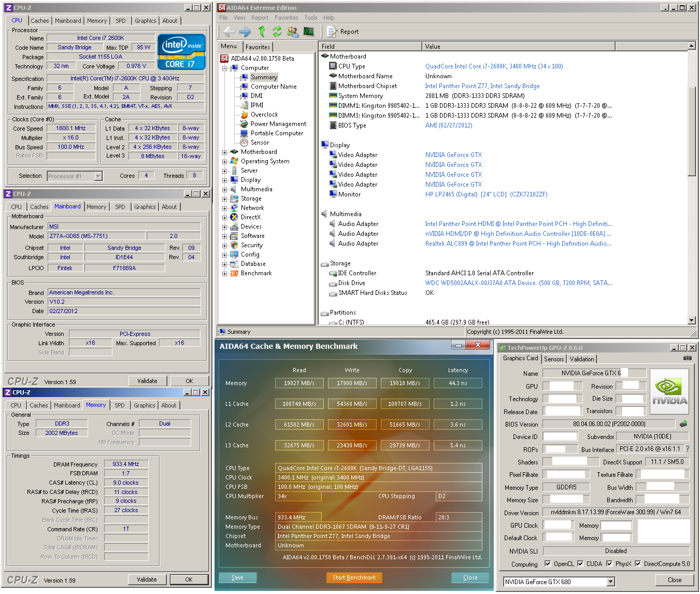
Task: Select the Security shield icon in AIDA64 tree
Action: pyautogui.click(x=234, y=245)
